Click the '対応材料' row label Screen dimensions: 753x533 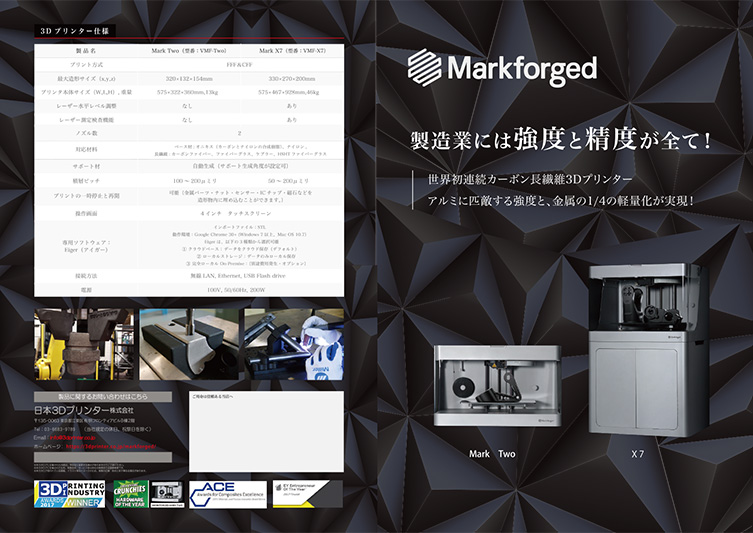coord(86,150)
